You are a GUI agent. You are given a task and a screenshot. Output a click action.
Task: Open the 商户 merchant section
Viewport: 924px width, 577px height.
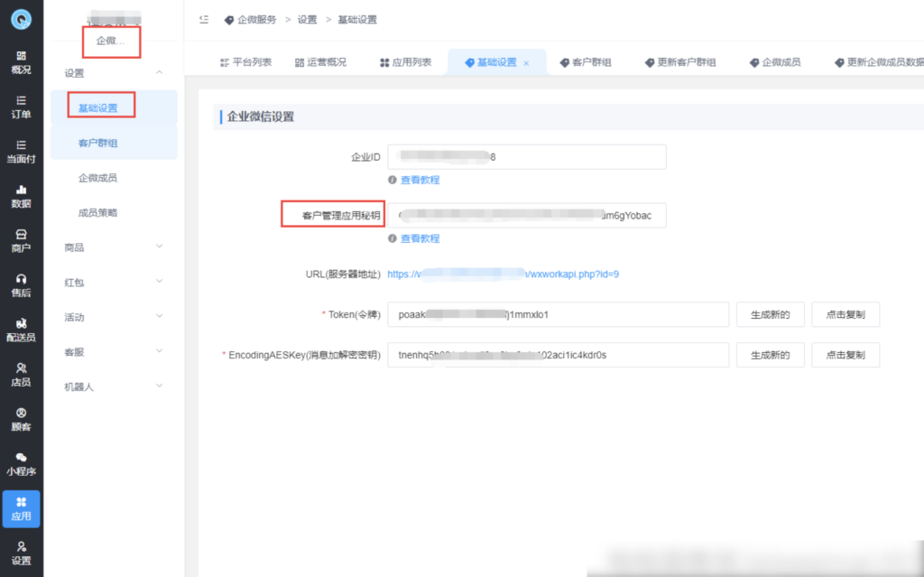click(20, 242)
